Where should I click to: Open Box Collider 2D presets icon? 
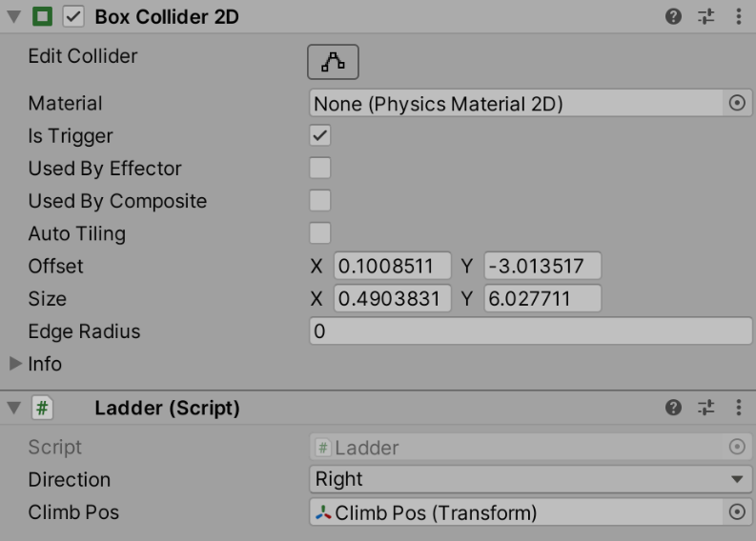[705, 17]
